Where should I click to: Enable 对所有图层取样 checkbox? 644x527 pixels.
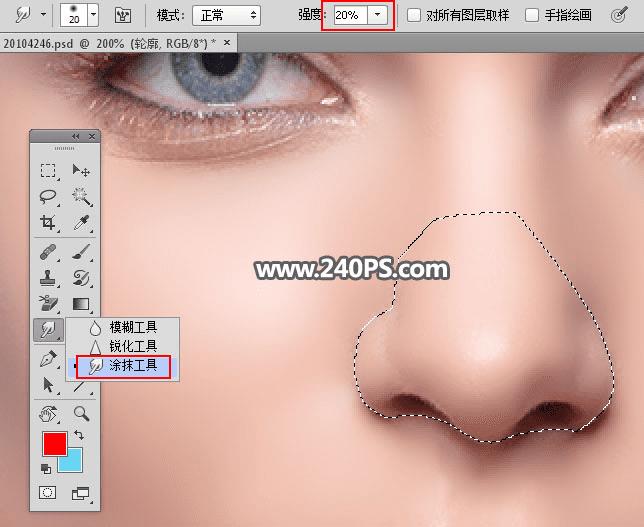point(414,15)
